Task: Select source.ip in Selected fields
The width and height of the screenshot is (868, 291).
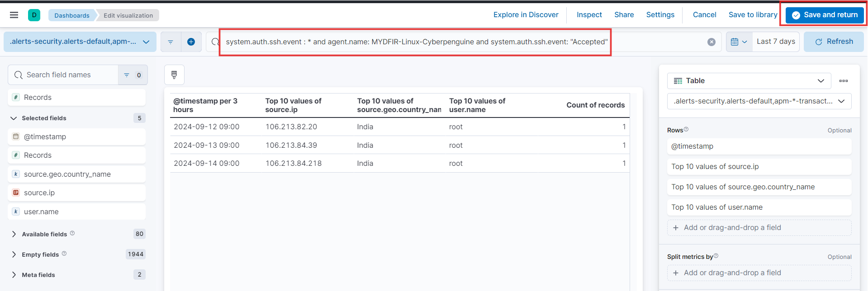Action: pos(77,192)
